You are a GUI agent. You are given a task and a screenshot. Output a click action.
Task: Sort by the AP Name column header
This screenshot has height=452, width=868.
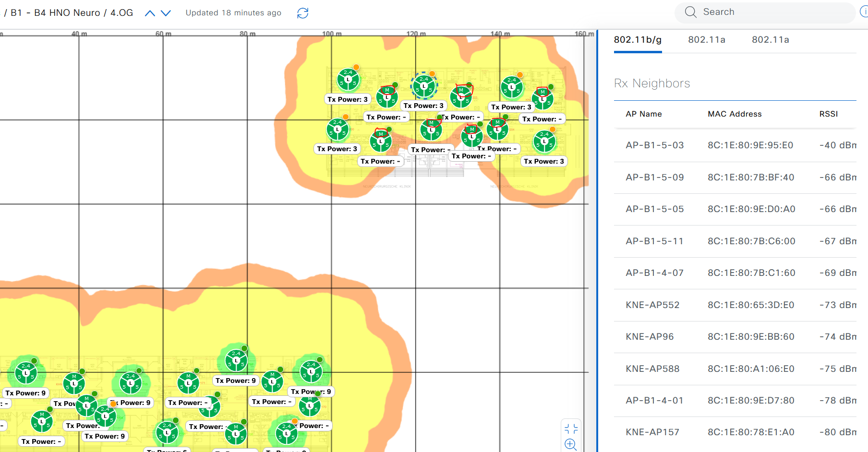643,114
